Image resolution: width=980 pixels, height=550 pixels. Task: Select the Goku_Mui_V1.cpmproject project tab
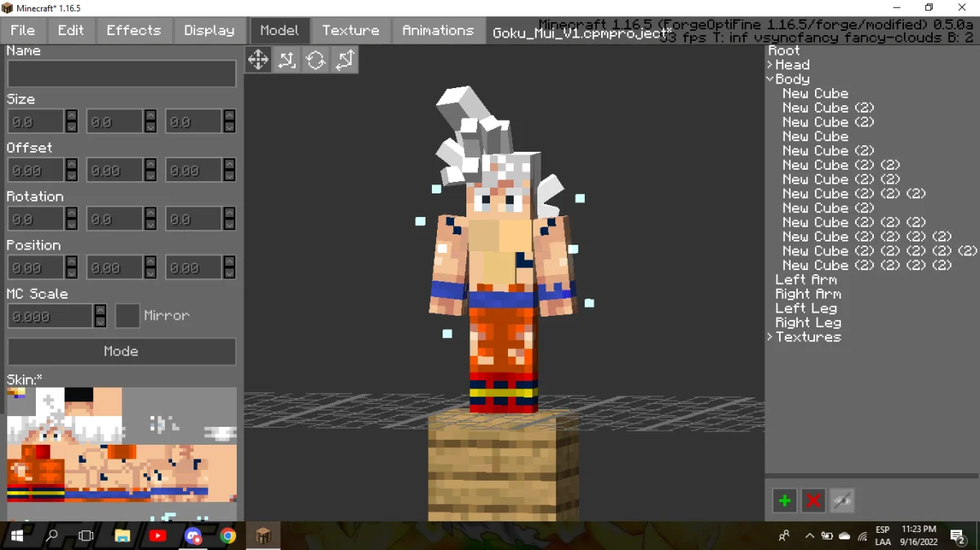(x=583, y=34)
